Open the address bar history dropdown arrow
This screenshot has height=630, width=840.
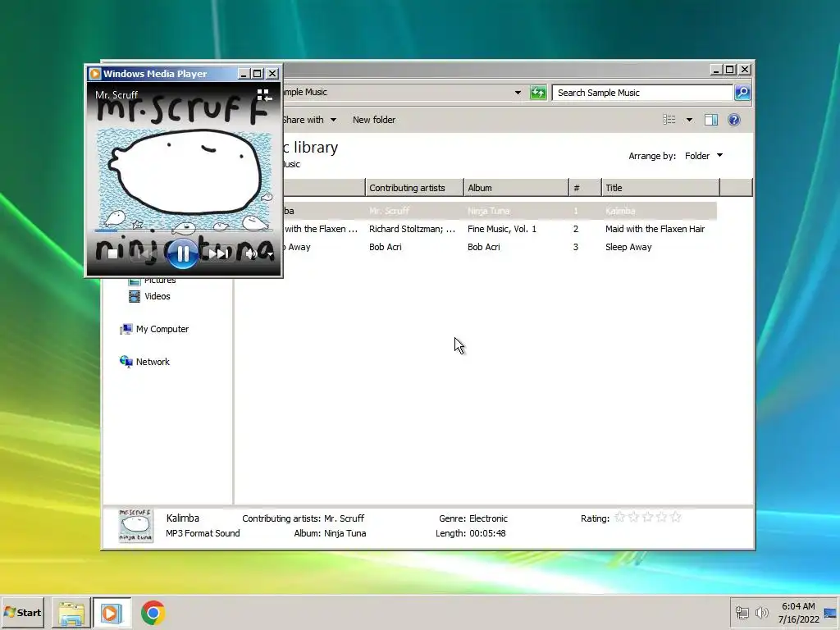pos(518,93)
